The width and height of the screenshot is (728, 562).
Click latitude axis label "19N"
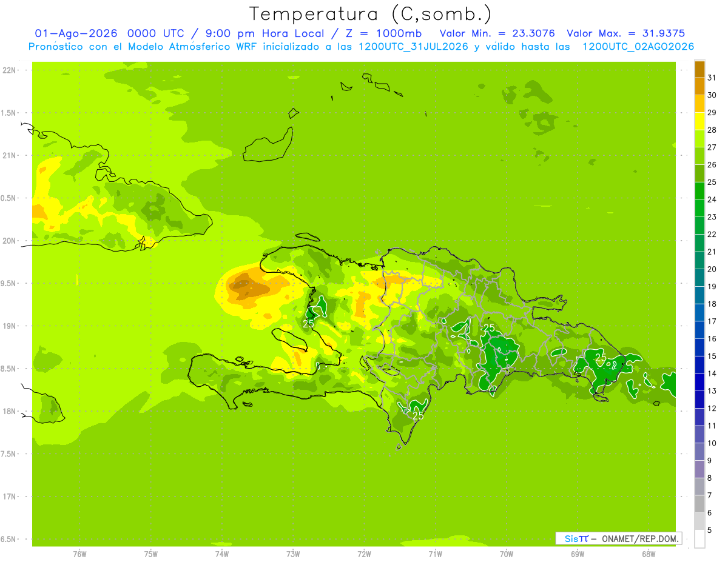(x=9, y=326)
